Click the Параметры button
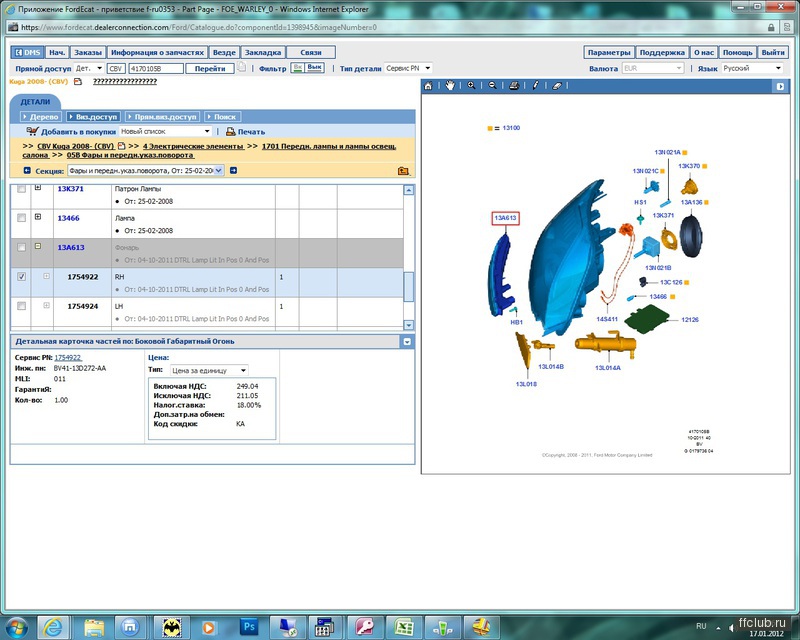The width and height of the screenshot is (800, 640). click(x=609, y=52)
